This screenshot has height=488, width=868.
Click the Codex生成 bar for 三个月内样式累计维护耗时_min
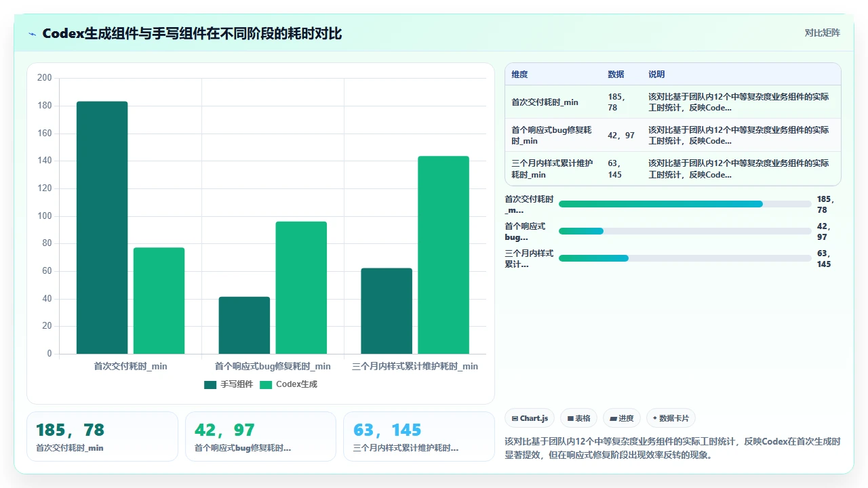[443, 255]
